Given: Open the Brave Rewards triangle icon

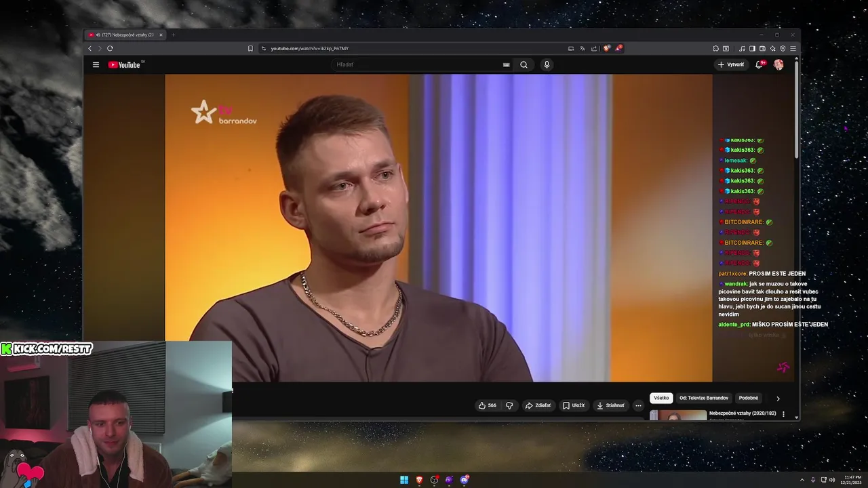Looking at the screenshot, I should [x=618, y=48].
